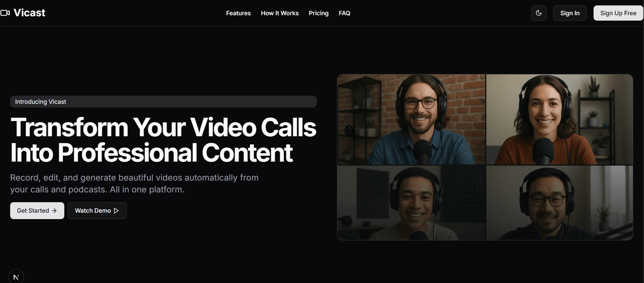This screenshot has width=644, height=283.
Task: Open the FAQ navigation link
Action: click(x=344, y=13)
